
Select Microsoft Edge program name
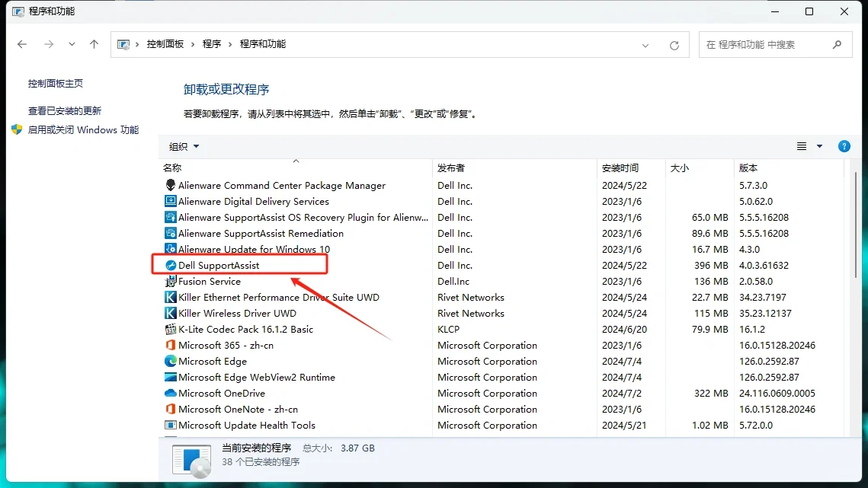[x=213, y=362]
